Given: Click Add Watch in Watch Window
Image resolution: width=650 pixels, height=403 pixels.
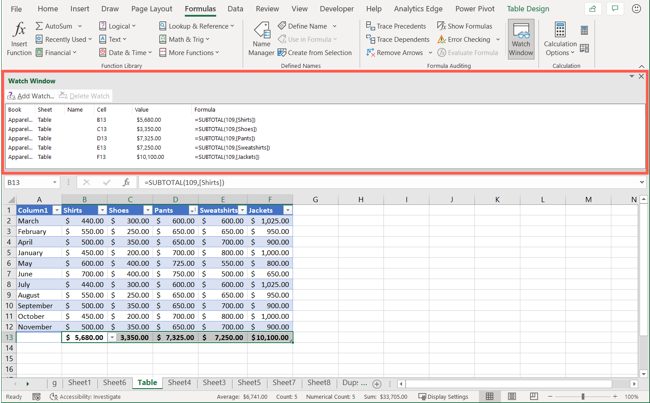Looking at the screenshot, I should coord(30,96).
